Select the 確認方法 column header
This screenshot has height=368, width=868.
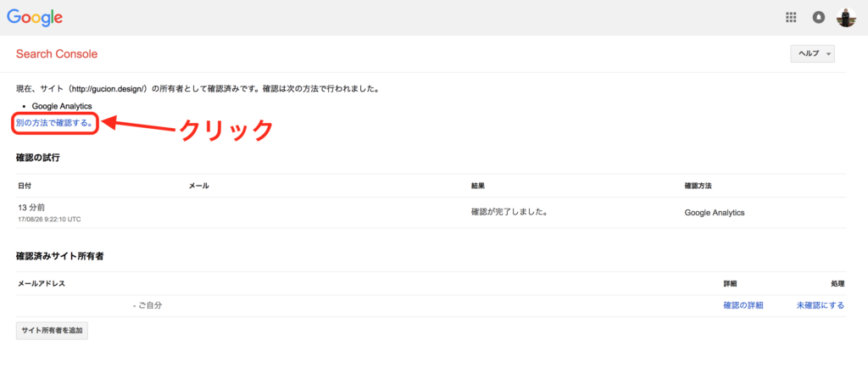pos(702,186)
